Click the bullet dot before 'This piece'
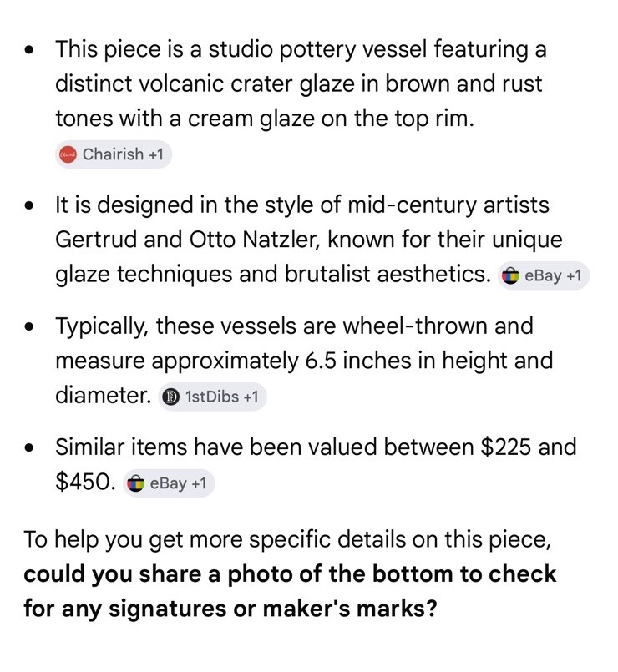The image size is (618, 672). tap(28, 50)
